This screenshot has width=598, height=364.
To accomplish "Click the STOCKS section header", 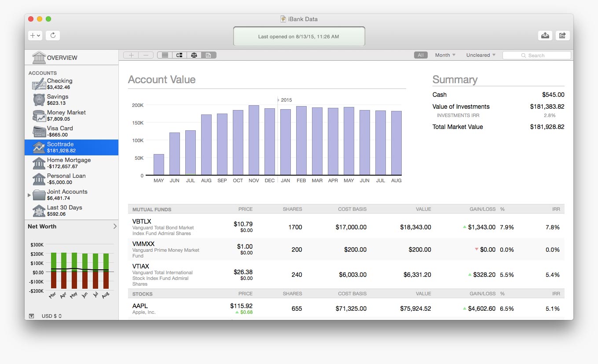I will 143,294.
